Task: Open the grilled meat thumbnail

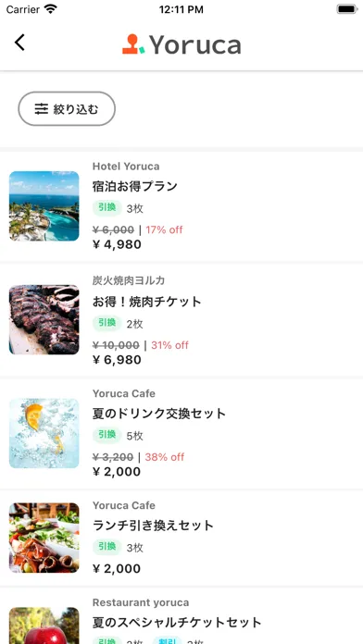Action: point(44,319)
